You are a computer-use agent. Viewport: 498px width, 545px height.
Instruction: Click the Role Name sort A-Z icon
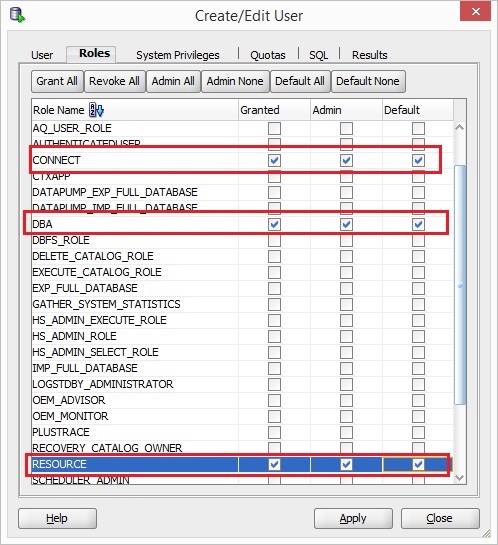coord(96,110)
